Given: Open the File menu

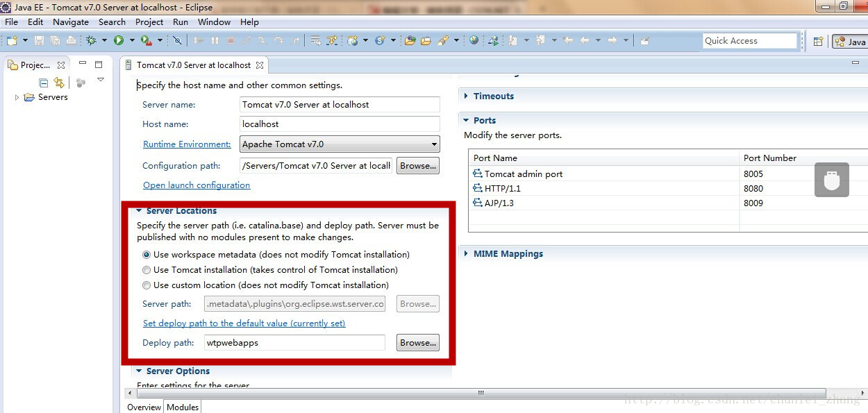Looking at the screenshot, I should (x=11, y=22).
